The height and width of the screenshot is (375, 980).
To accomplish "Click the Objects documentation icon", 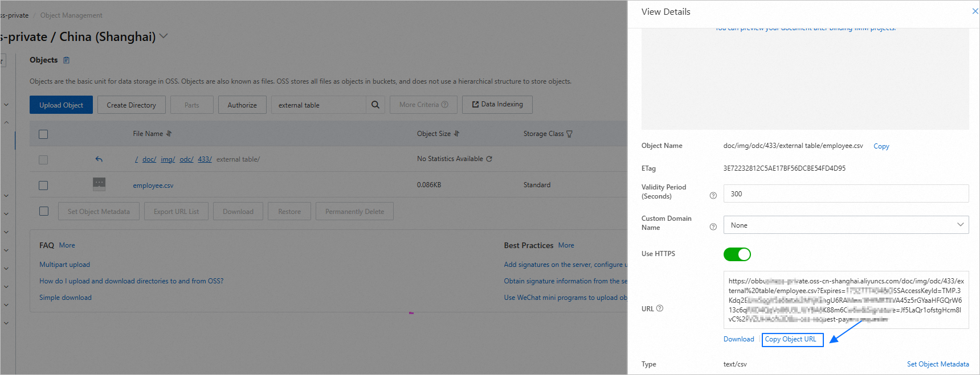I will [66, 60].
